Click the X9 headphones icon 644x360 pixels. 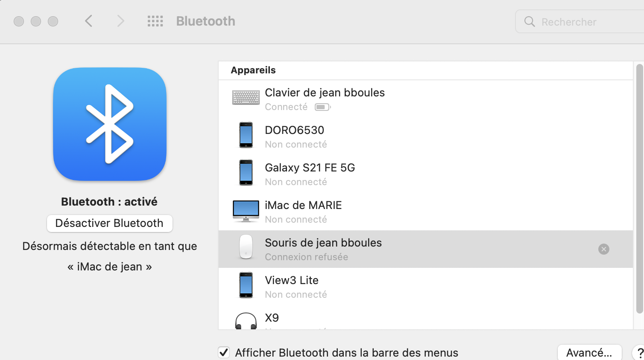coord(246,321)
